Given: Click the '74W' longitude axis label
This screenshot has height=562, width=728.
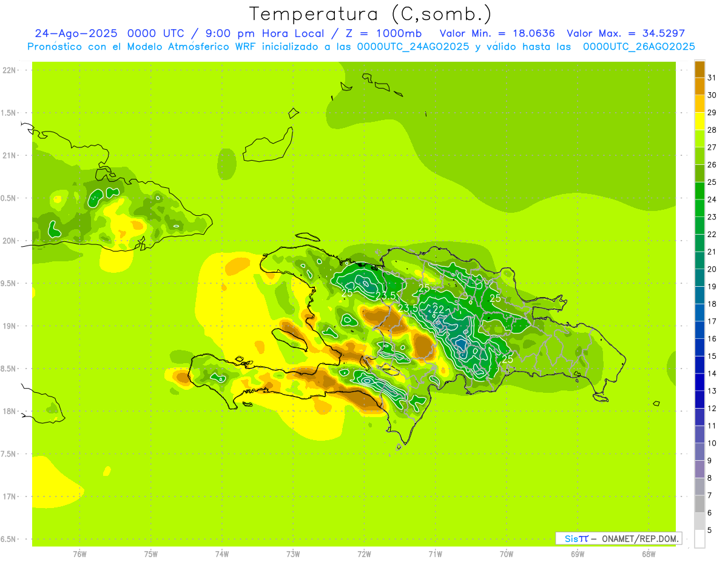Looking at the screenshot, I should pos(222,554).
